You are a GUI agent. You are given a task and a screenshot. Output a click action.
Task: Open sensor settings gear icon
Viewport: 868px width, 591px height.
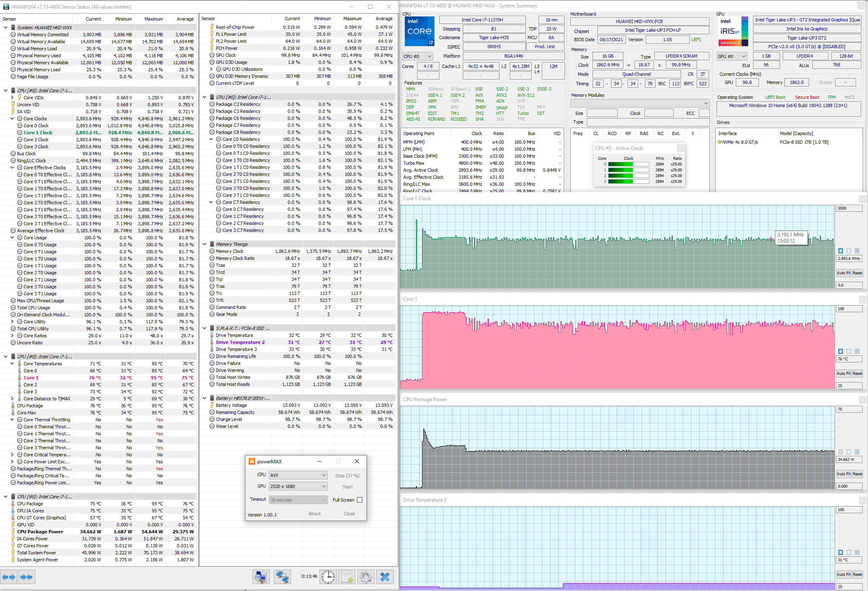366,577
